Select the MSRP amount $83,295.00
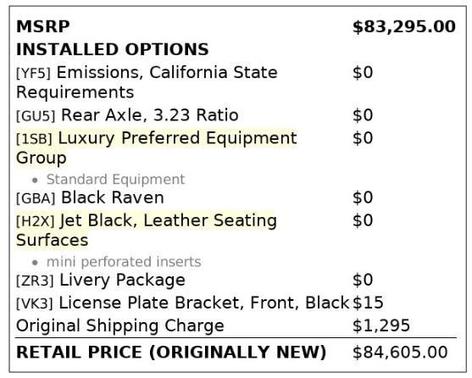This screenshot has height=378, width=472. coord(404,27)
